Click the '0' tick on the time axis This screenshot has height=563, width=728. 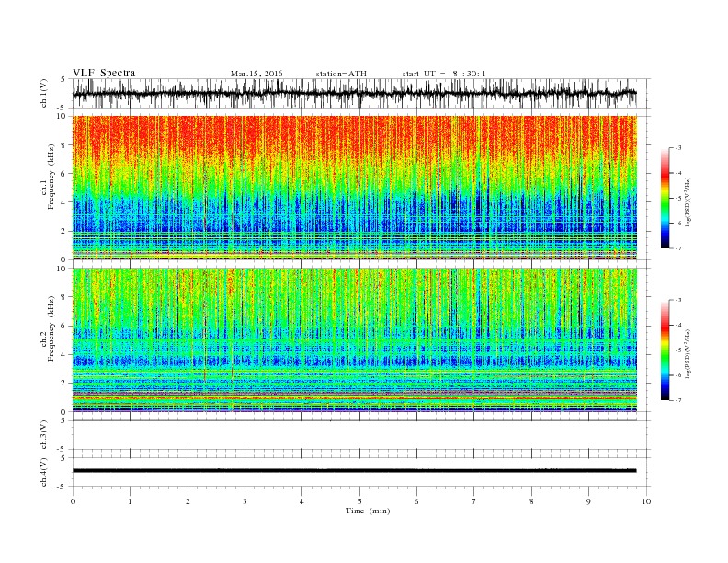(x=73, y=501)
